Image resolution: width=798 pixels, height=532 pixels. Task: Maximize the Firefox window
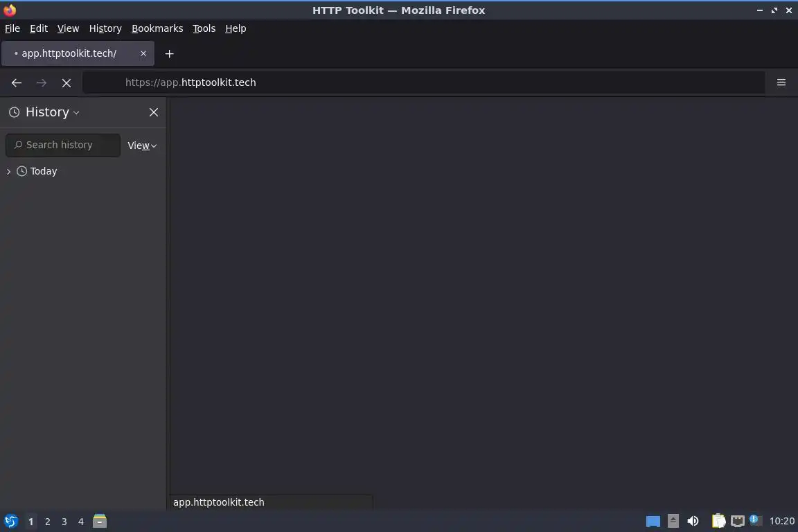pos(774,10)
